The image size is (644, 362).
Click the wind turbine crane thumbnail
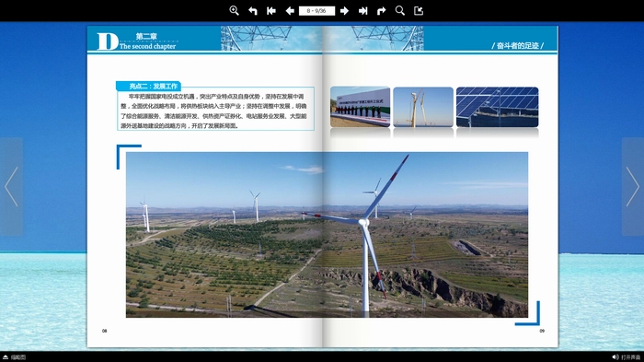pyautogui.click(x=423, y=107)
